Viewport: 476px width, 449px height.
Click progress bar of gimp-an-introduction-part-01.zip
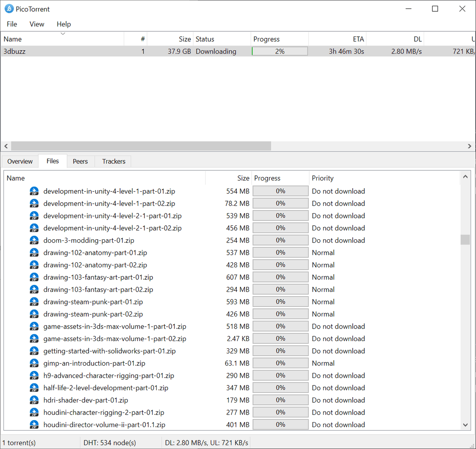coord(281,363)
